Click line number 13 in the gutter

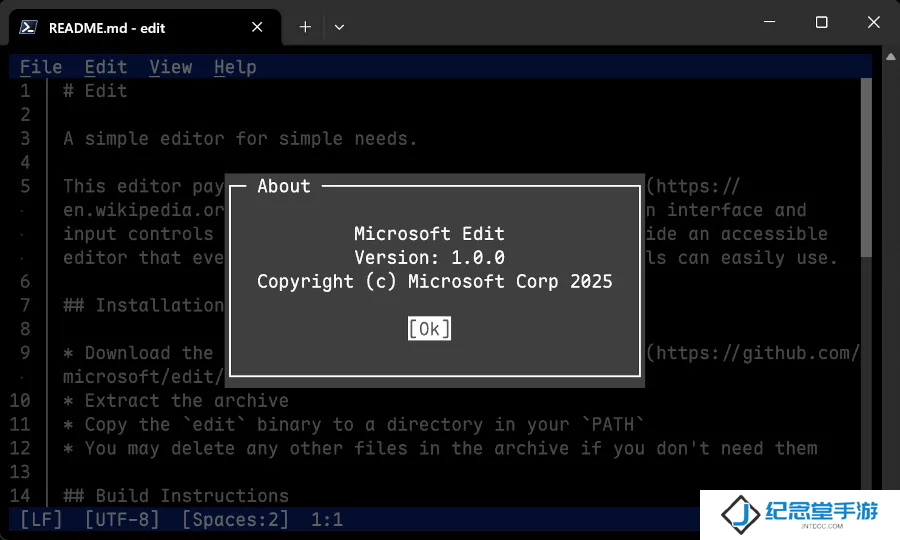pyautogui.click(x=20, y=472)
